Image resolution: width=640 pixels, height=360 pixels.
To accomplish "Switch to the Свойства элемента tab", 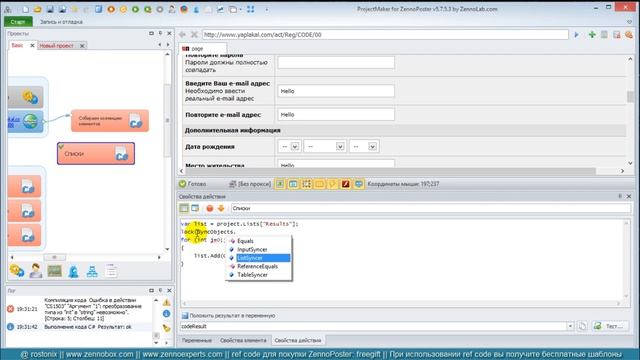I will click(x=243, y=340).
